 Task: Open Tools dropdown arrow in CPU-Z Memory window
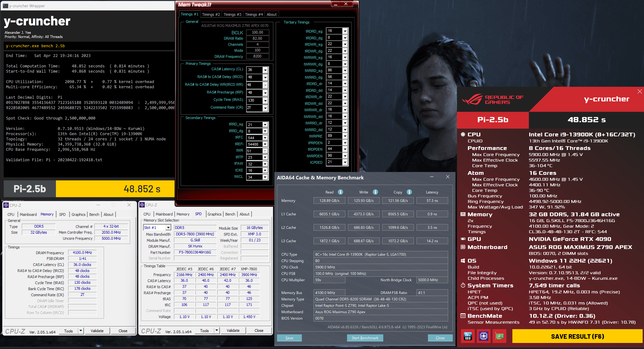pos(81,331)
